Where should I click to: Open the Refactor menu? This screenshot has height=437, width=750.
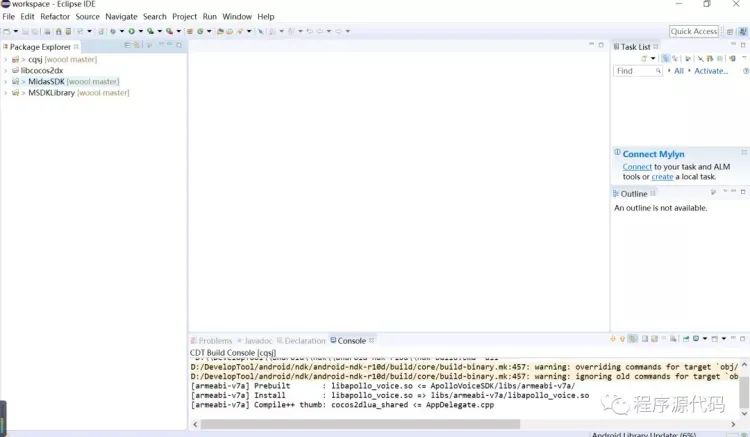click(x=55, y=16)
